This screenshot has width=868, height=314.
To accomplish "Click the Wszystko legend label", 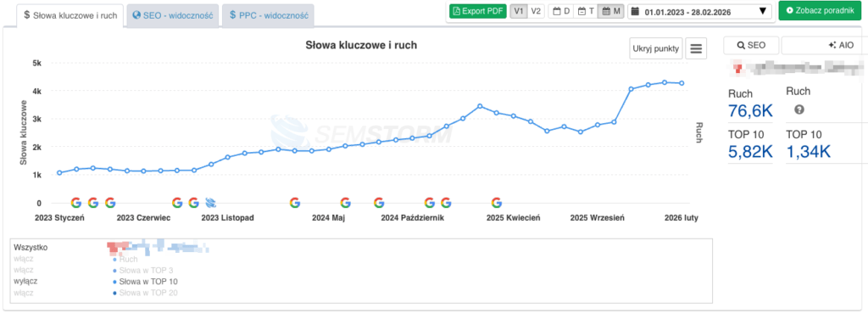I will 31,248.
